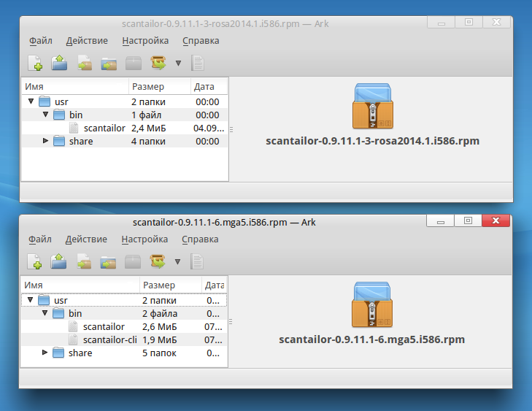This screenshot has width=532, height=411.
Task: Select scantailor file icon in rosa2014 window
Action: (74, 128)
